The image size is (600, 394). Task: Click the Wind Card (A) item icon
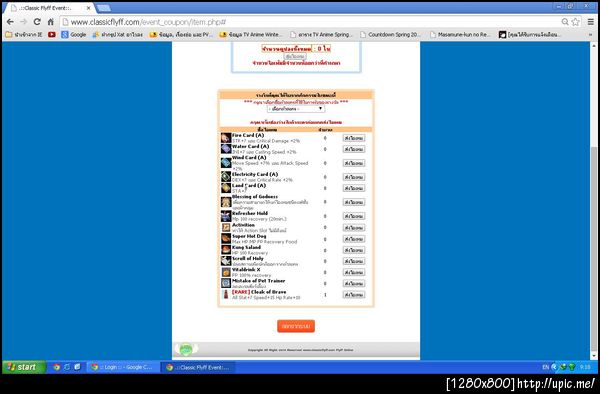(x=226, y=163)
